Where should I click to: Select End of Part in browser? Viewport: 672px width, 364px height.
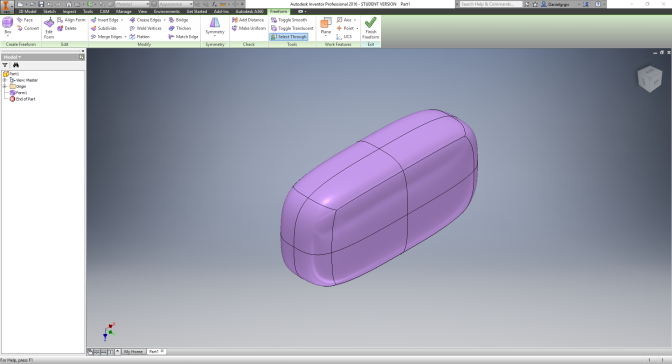click(x=22, y=99)
